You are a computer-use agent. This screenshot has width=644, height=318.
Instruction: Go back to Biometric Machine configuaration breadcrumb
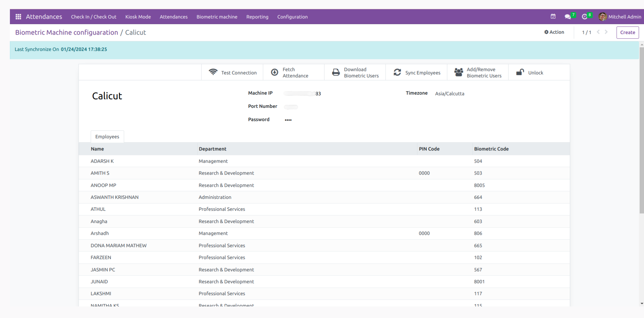(66, 32)
